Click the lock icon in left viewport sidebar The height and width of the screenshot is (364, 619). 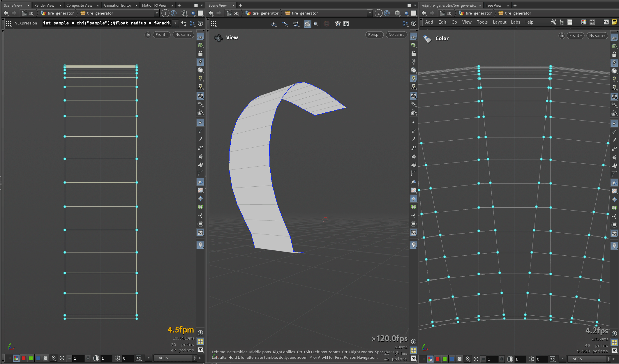(x=200, y=53)
